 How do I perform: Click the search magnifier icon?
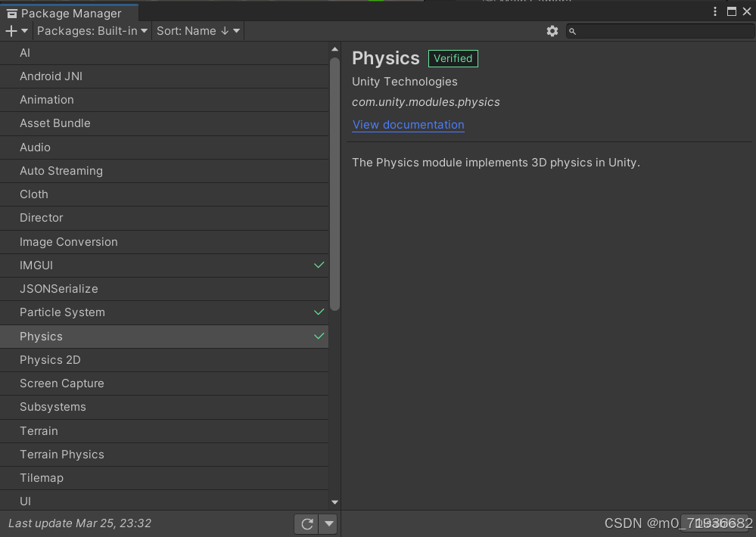pyautogui.click(x=572, y=31)
